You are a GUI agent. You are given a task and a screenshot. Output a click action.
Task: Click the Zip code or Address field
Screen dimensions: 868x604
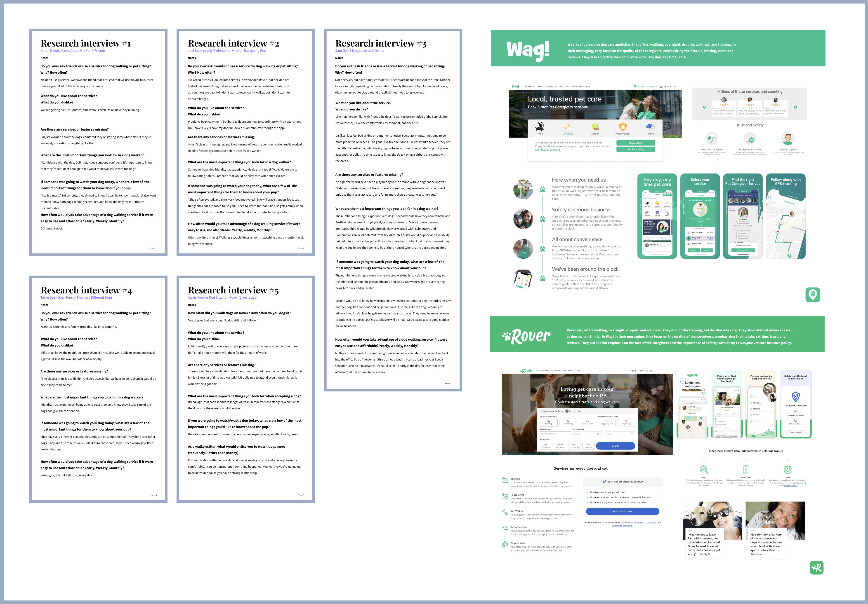click(555, 434)
